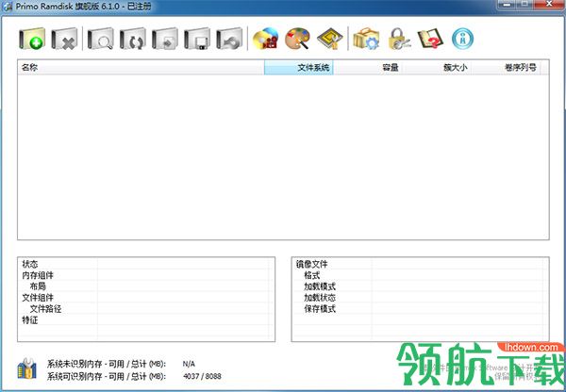Select the 加载状态 row
This screenshot has width=566, height=392.
tap(420, 298)
